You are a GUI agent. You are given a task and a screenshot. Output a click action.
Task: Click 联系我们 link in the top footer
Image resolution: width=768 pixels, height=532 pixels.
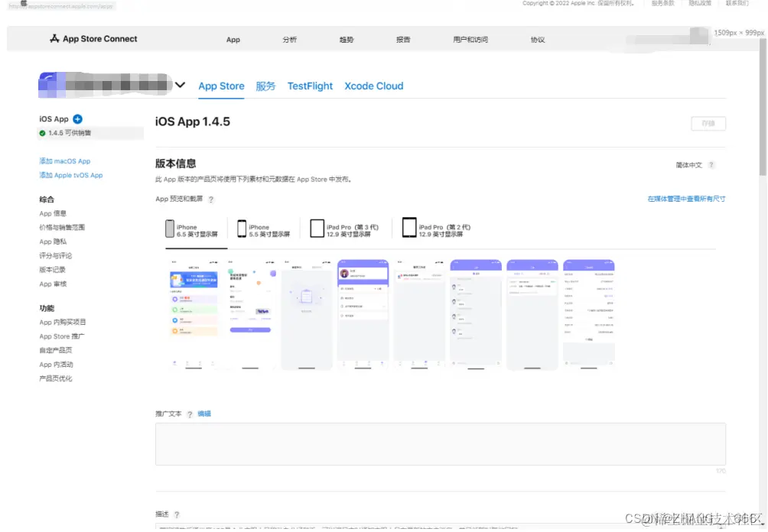[737, 3]
